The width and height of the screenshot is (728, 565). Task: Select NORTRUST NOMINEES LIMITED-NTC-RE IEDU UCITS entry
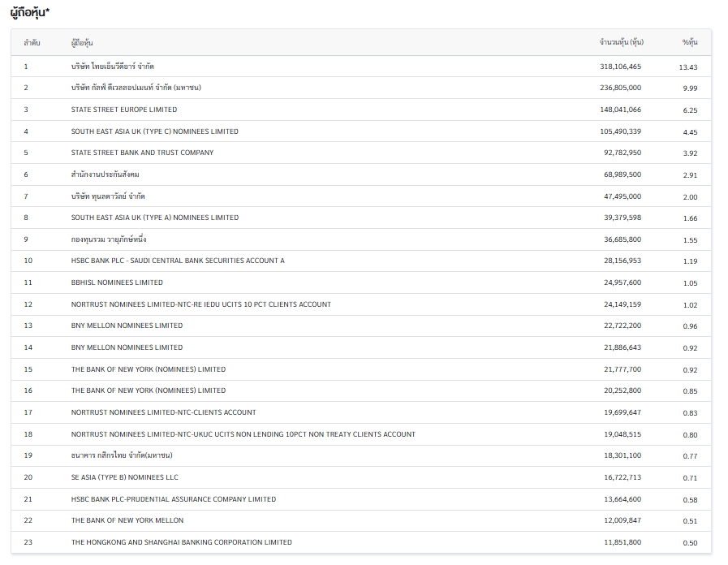(201, 304)
